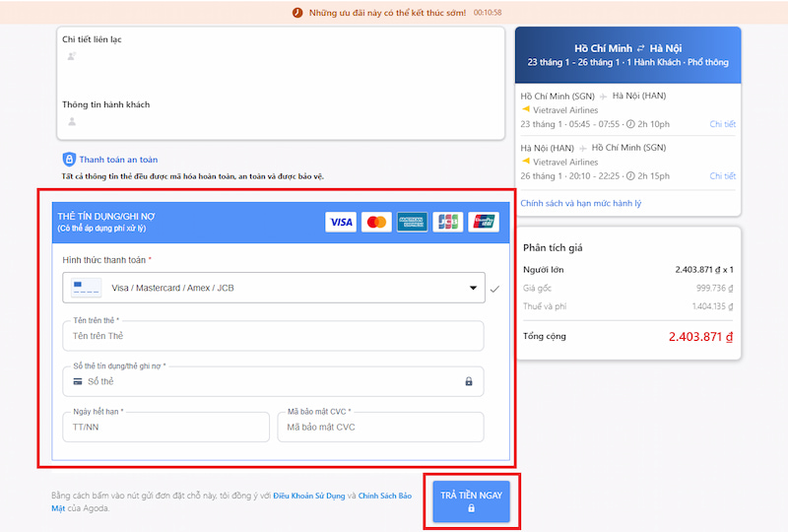Open the Hình thức thanh toán dropdown
This screenshot has height=532, width=788.
click(x=274, y=288)
